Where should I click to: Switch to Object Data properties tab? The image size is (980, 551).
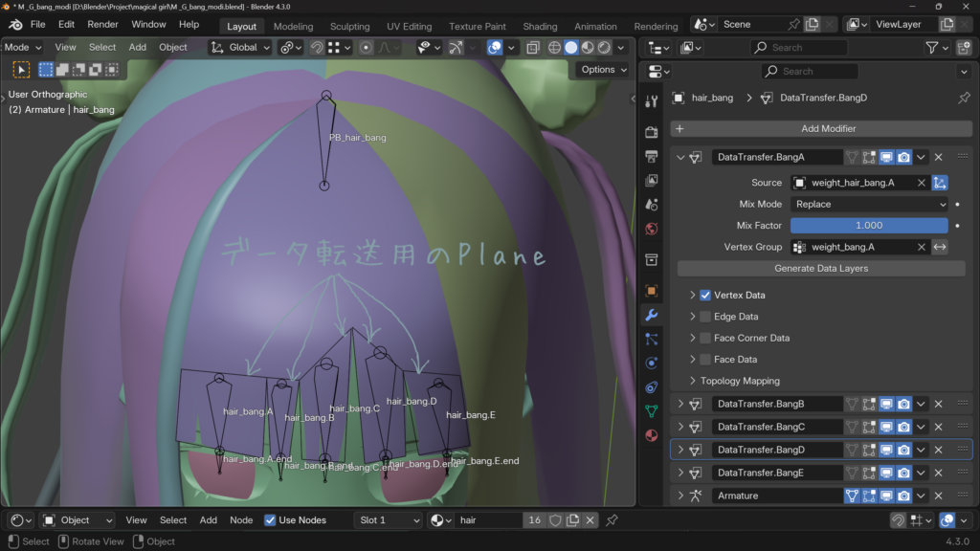click(652, 411)
